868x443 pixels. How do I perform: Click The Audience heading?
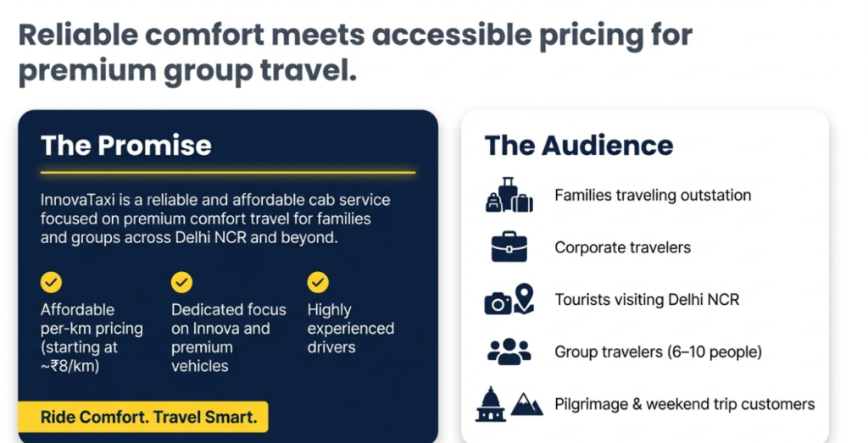pos(578,145)
